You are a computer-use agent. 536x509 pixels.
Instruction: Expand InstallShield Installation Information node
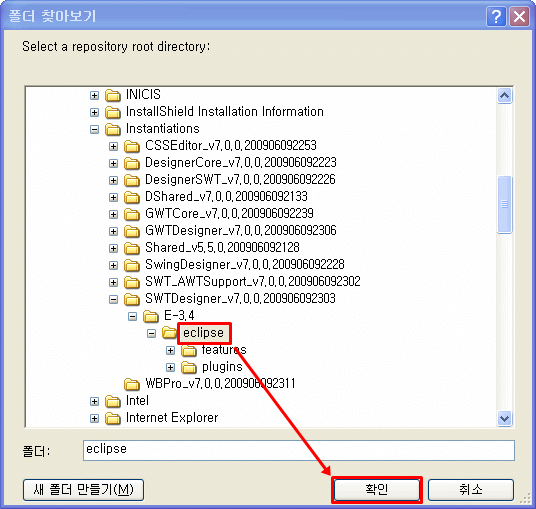coord(94,112)
